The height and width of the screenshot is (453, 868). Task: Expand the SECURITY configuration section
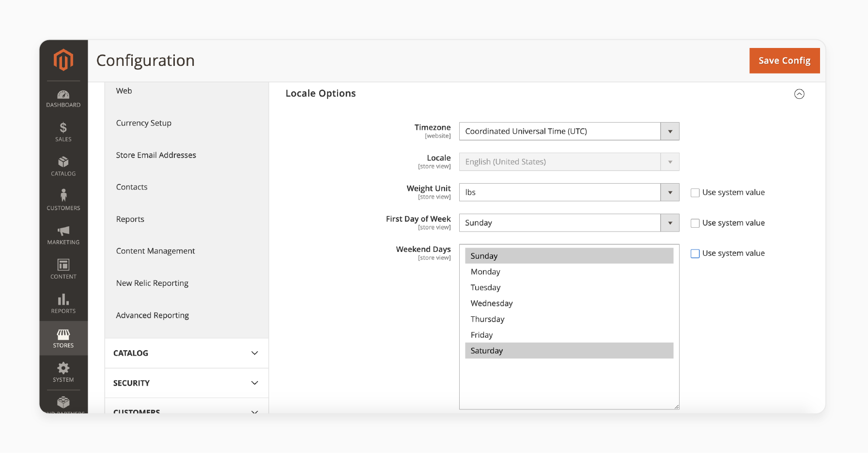tap(186, 383)
